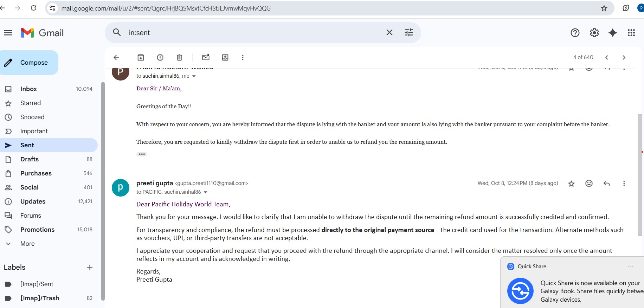Open the Drafts folder
This screenshot has height=308, width=644.
coord(30,159)
